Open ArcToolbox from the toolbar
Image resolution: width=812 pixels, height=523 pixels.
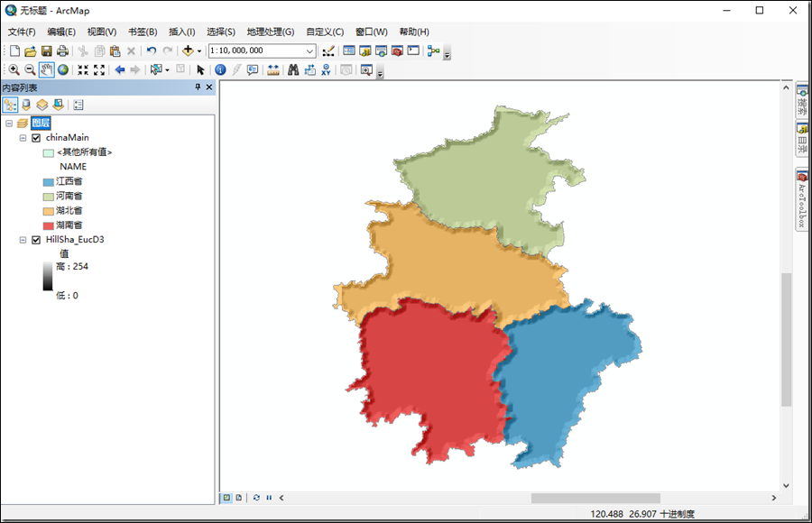tap(399, 50)
